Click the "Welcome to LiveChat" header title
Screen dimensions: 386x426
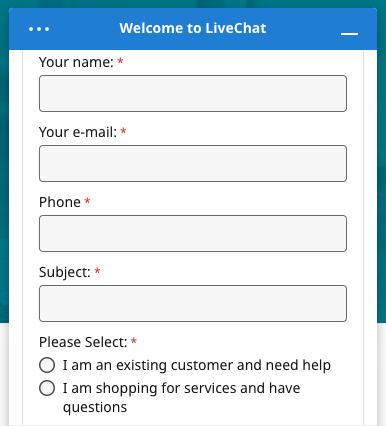pyautogui.click(x=193, y=28)
